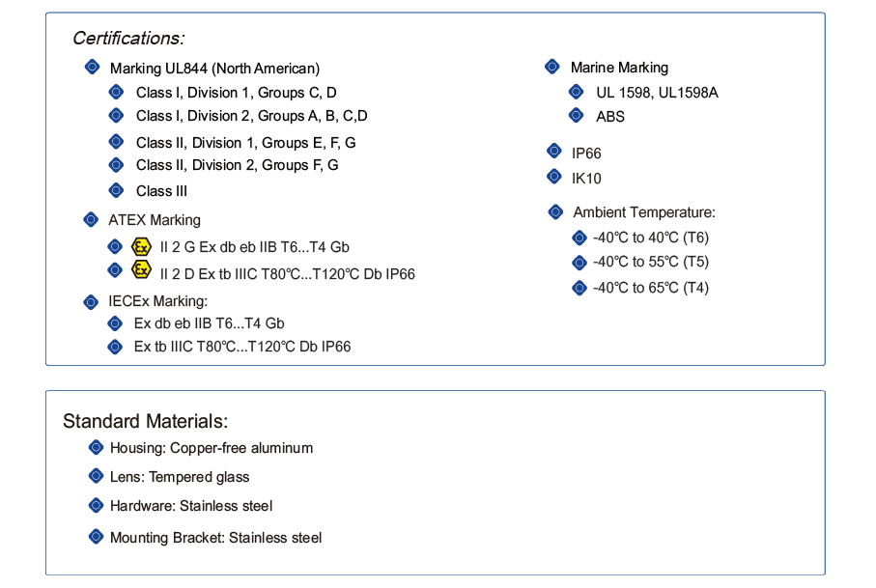Click text Lens: Tempered glass
Screen dimensions: 876x588
click(180, 477)
